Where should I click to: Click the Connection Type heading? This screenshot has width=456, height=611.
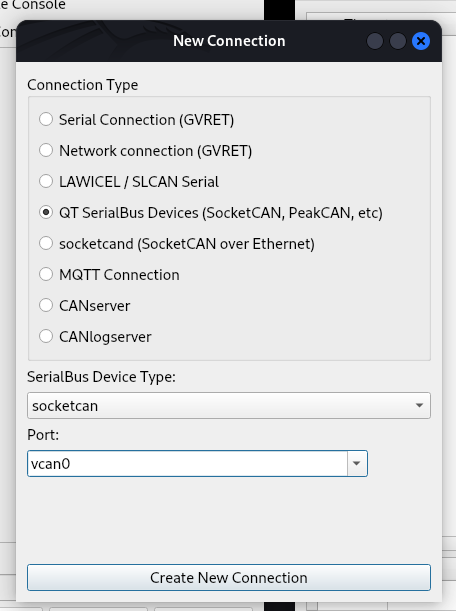point(83,85)
